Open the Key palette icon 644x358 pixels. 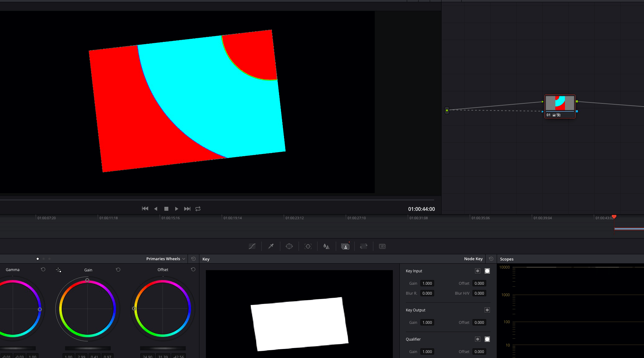pyautogui.click(x=345, y=246)
